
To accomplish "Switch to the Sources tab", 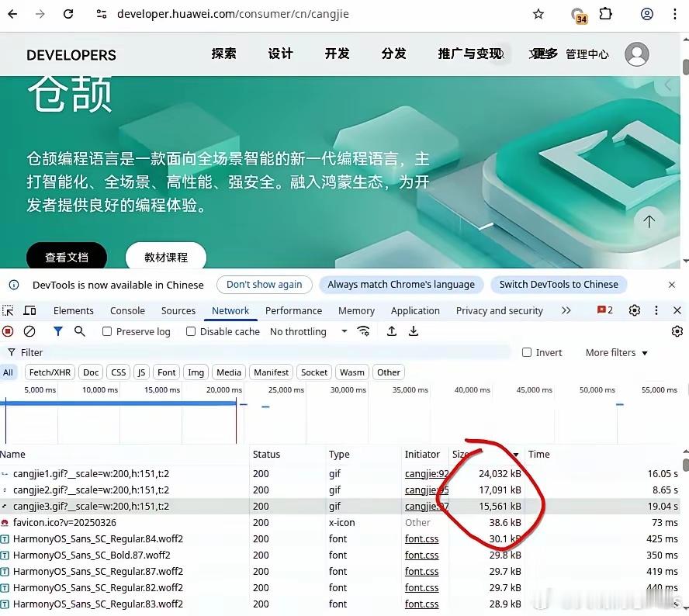I will click(178, 310).
